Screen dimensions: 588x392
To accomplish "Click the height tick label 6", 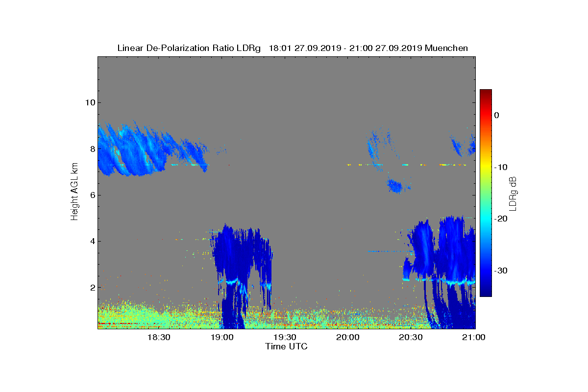I will [x=92, y=195].
